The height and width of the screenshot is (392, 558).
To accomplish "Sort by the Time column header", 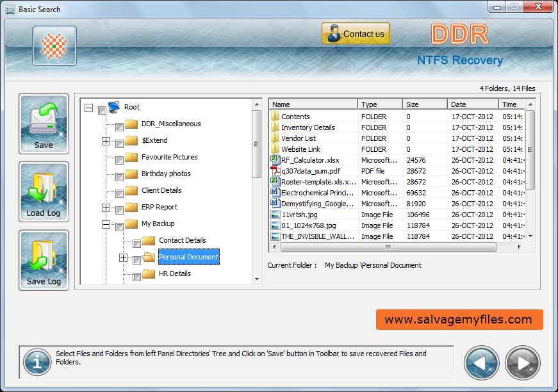I will [512, 104].
